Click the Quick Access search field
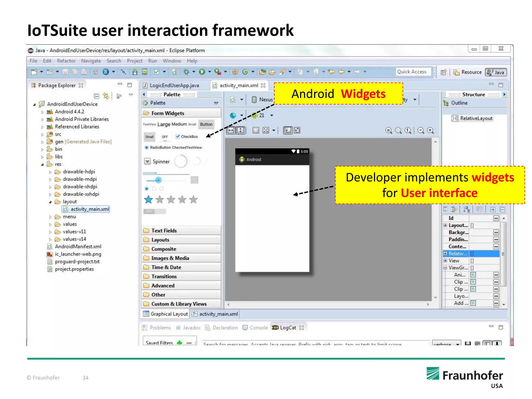 [x=414, y=72]
